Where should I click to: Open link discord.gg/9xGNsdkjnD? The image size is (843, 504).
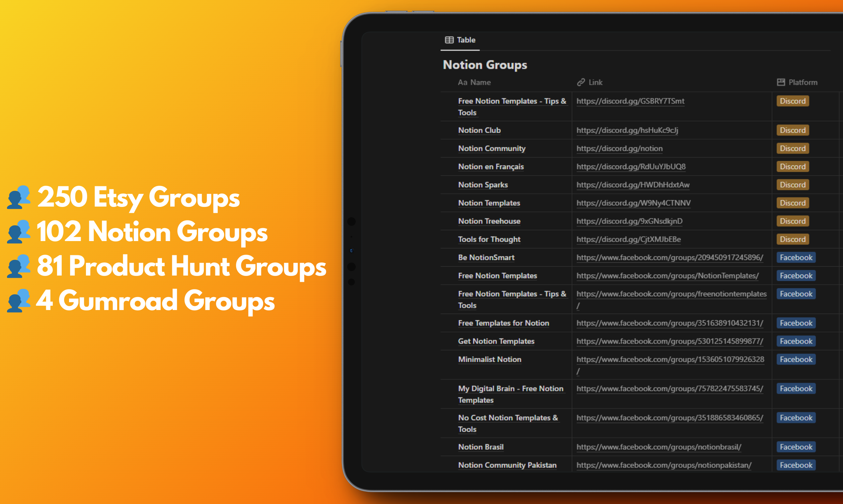(629, 221)
